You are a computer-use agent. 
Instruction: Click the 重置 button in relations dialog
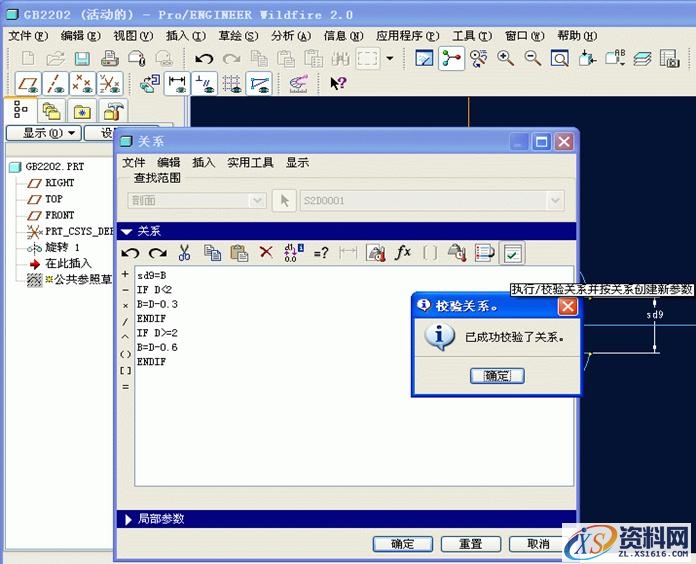[471, 544]
